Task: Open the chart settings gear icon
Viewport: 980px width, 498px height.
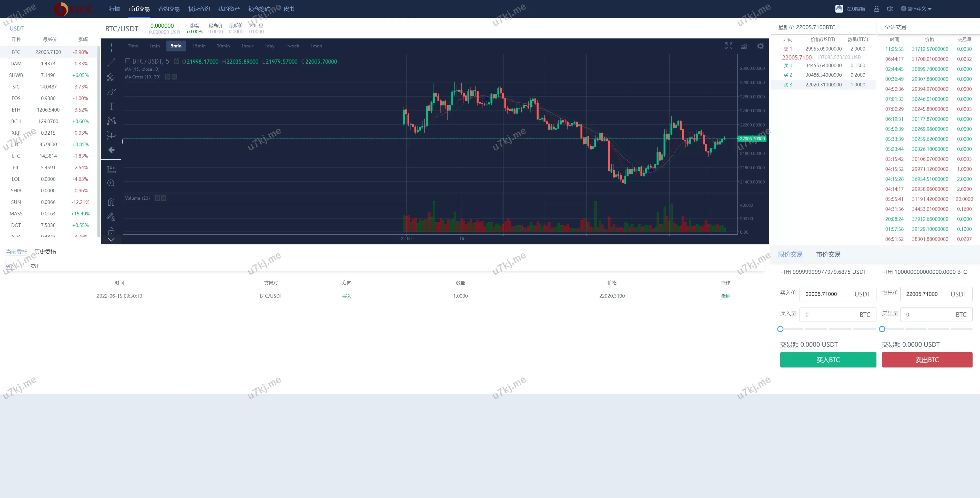Action: (760, 46)
